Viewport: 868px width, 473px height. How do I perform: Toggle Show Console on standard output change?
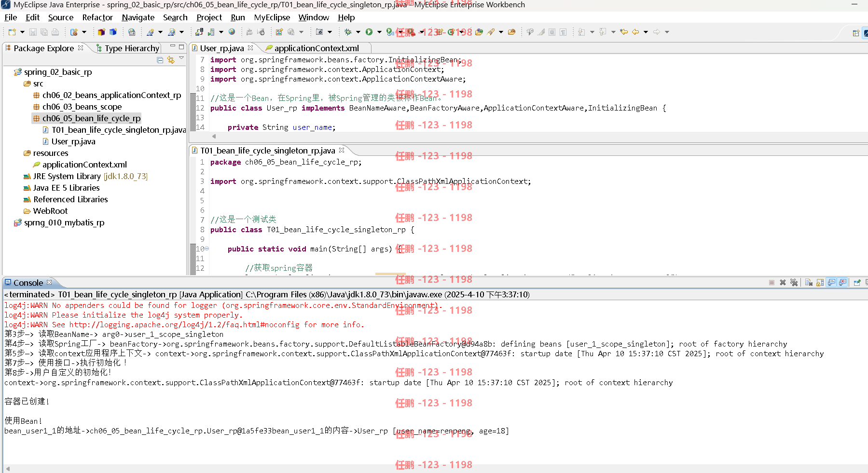[x=831, y=282]
